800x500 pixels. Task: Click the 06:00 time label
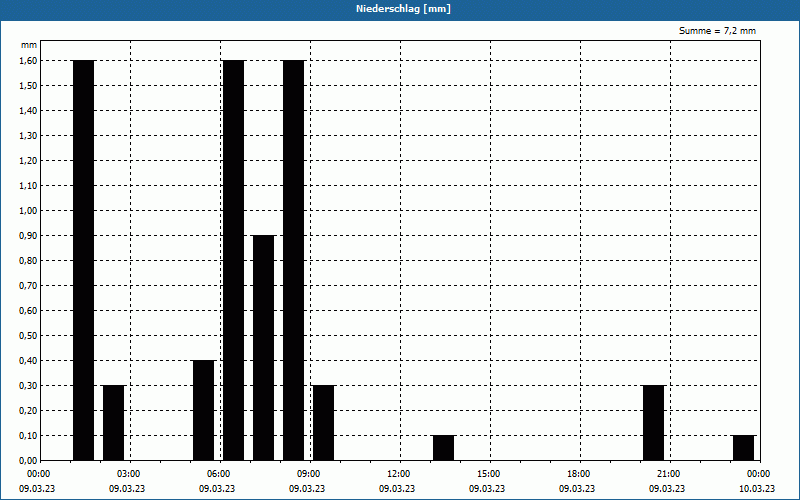point(219,474)
